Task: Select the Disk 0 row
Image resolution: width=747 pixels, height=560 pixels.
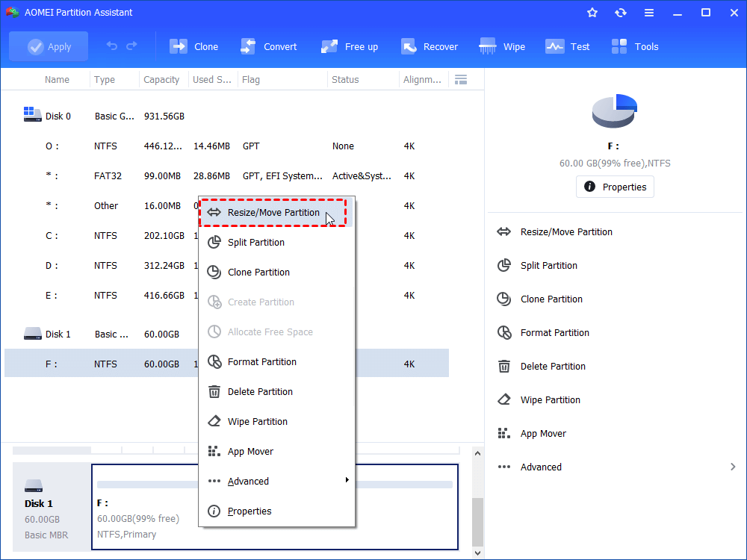Action: [x=227, y=116]
